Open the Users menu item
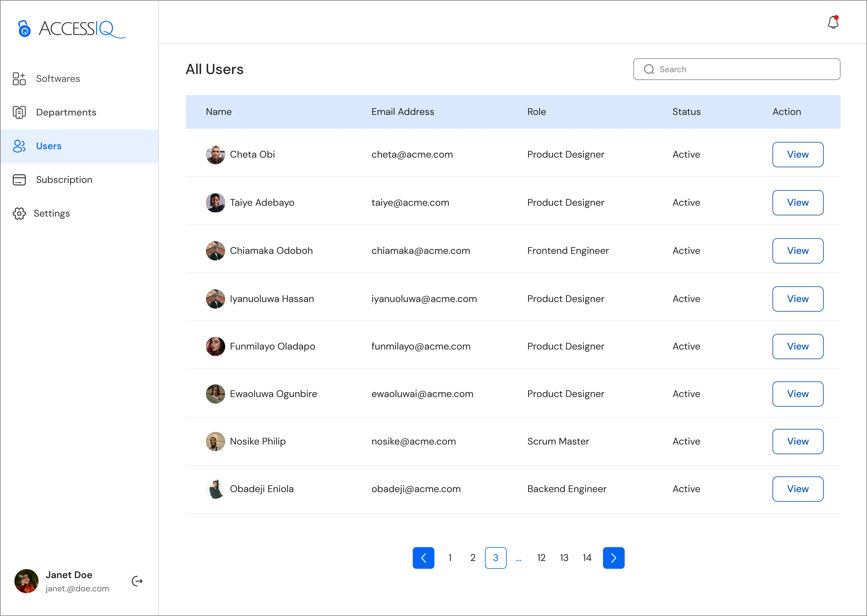 coord(49,146)
